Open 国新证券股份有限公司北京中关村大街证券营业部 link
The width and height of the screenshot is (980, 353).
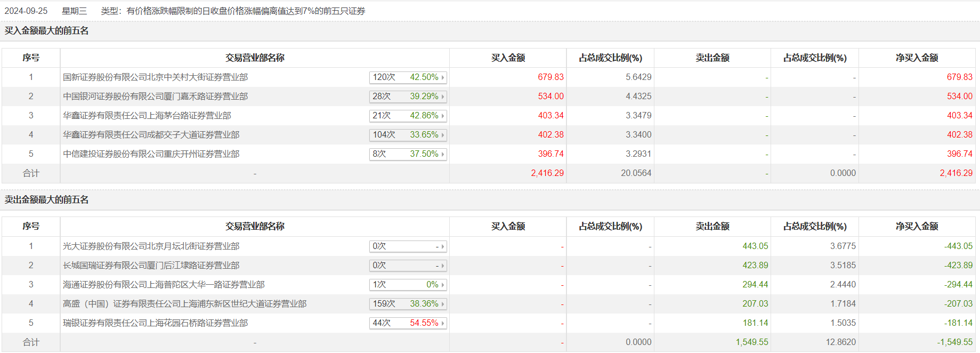click(155, 77)
